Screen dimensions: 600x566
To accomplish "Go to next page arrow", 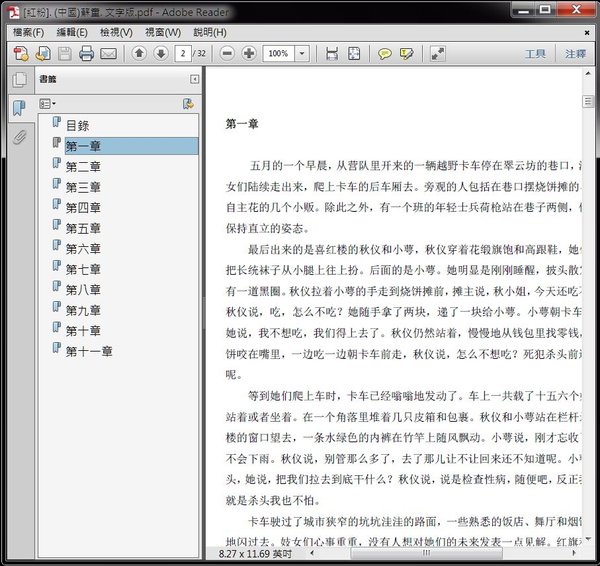I will click(160, 53).
